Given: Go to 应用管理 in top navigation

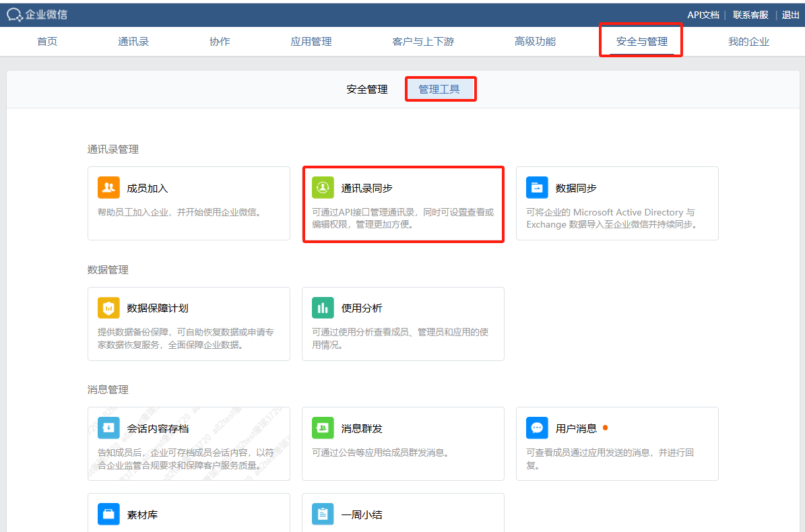Looking at the screenshot, I should coord(311,42).
